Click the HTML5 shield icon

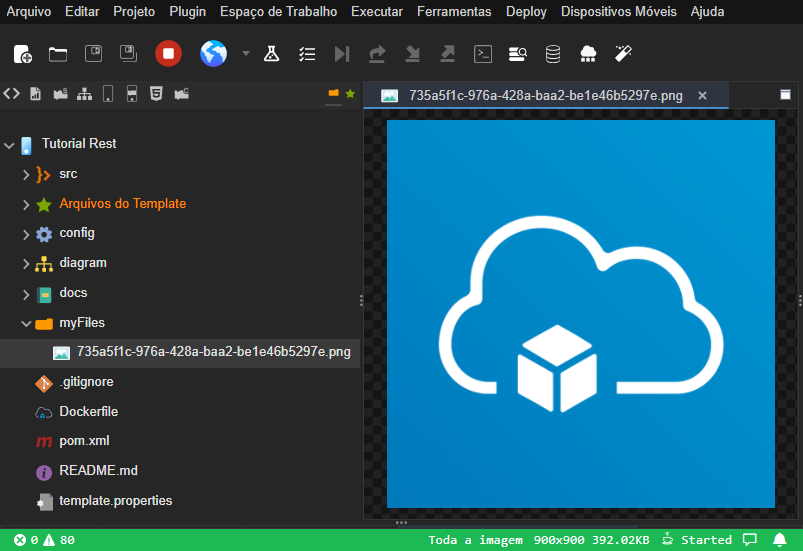pyautogui.click(x=156, y=94)
